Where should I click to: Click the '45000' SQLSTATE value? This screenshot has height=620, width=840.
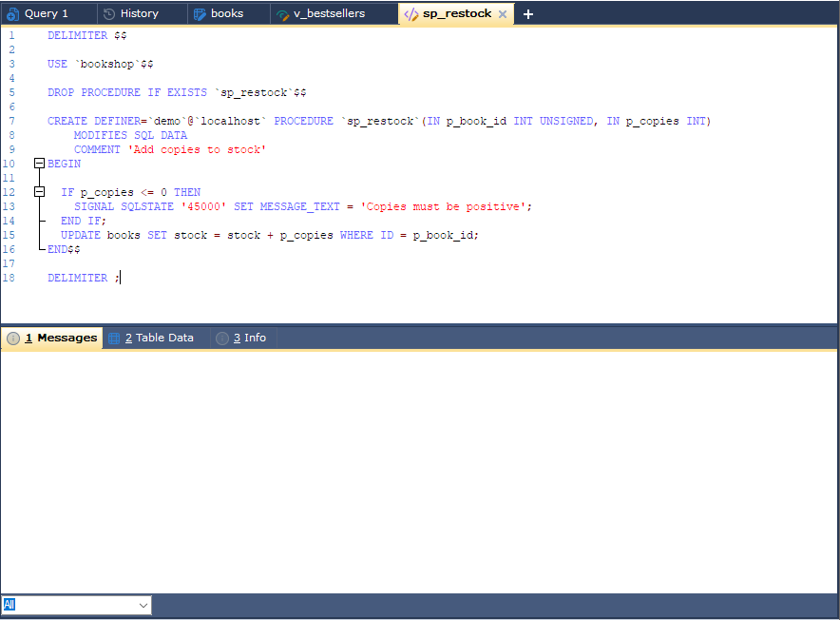point(203,206)
